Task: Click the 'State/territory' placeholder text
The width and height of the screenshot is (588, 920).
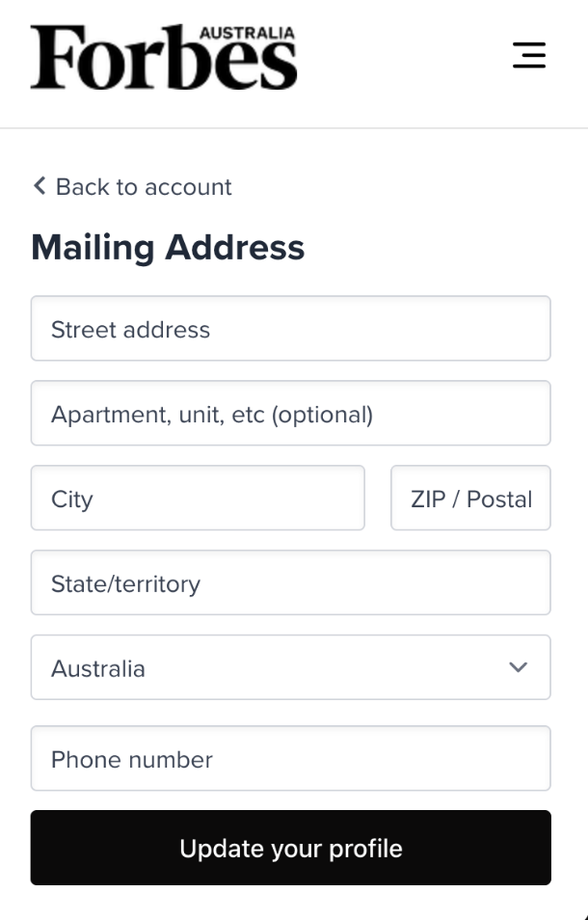Action: 125,583
